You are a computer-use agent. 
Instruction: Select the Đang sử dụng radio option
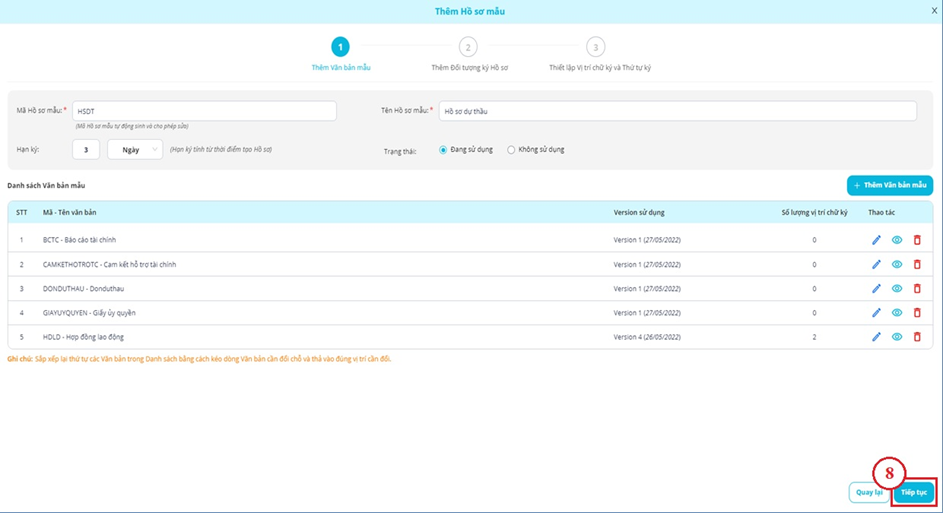tap(444, 150)
